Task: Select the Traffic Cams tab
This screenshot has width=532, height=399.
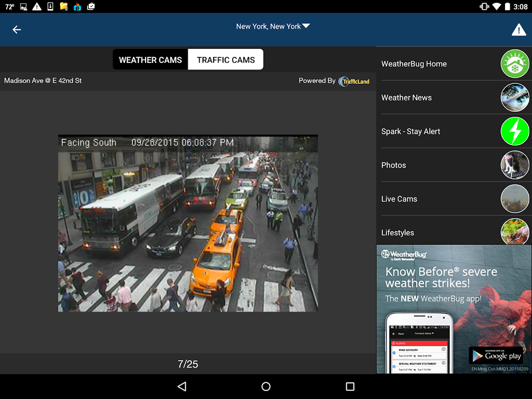Action: (x=226, y=60)
